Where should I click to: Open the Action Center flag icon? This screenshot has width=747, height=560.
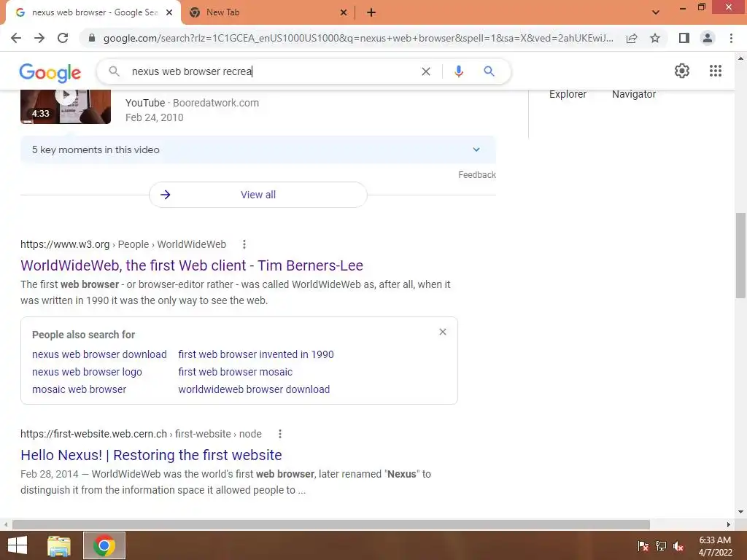tap(643, 546)
